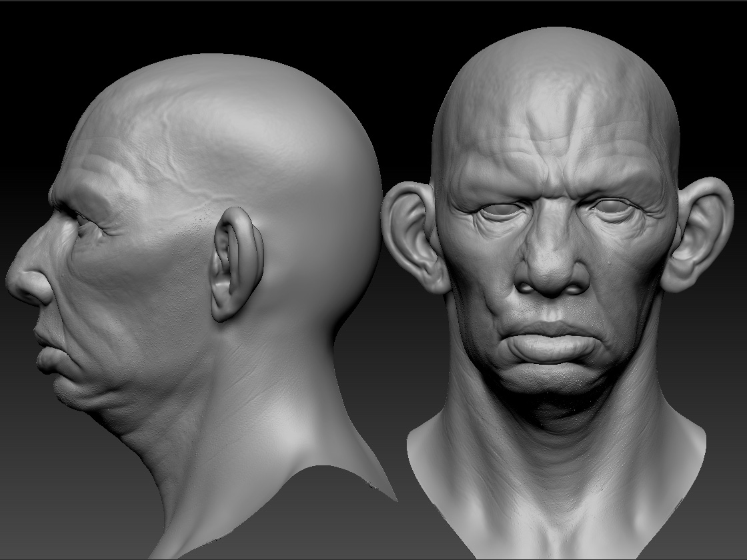This screenshot has width=747, height=560.
Task: Click the ear on the side-view head
Action: [235, 267]
